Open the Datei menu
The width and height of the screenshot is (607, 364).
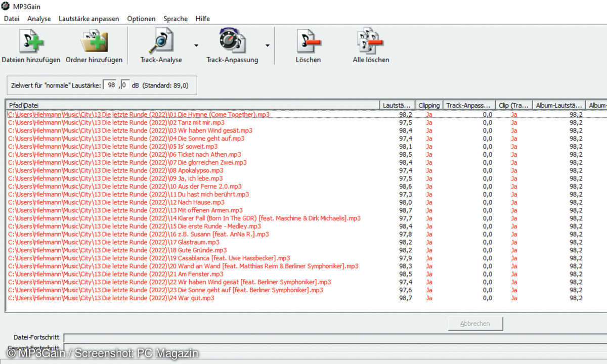click(x=11, y=19)
